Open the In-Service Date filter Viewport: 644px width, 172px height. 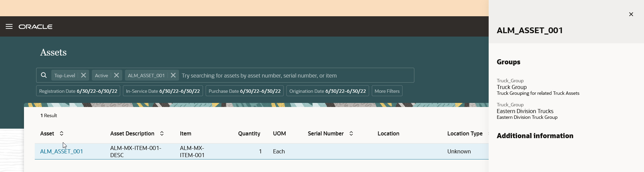163,91
